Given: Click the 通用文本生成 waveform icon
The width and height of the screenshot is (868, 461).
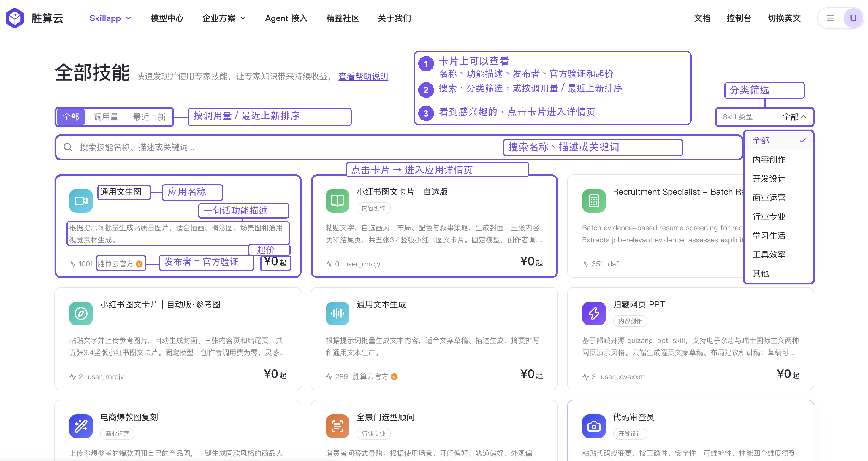Looking at the screenshot, I should pos(337,314).
